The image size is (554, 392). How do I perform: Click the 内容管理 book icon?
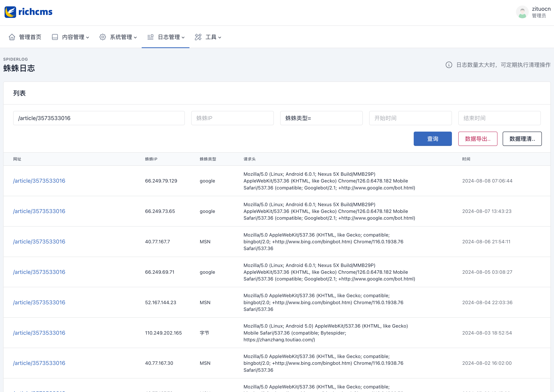(55, 37)
